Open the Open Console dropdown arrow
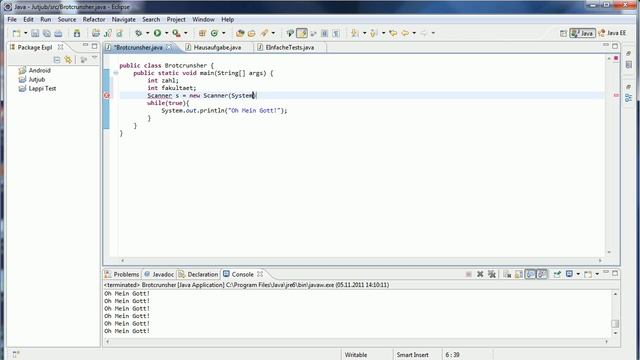This screenshot has width=640, height=360. tap(597, 274)
